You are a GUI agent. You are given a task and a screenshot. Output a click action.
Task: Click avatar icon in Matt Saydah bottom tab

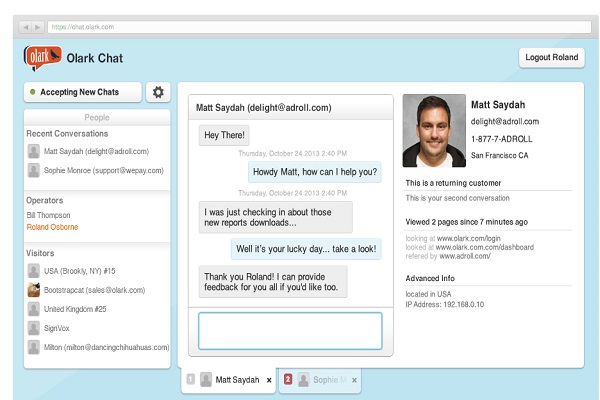tap(206, 380)
